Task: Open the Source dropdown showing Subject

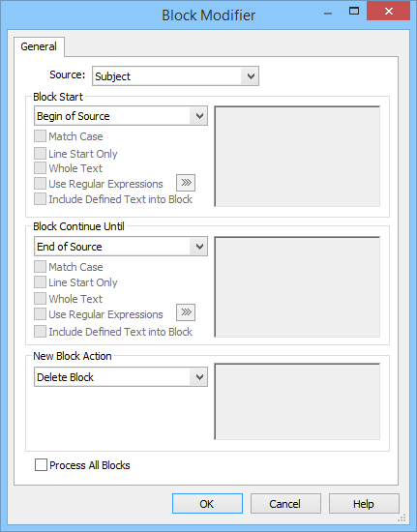Action: tap(175, 76)
